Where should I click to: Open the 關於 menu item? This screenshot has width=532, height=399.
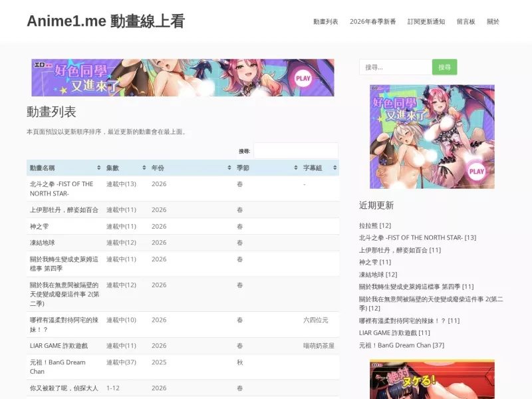pyautogui.click(x=493, y=22)
